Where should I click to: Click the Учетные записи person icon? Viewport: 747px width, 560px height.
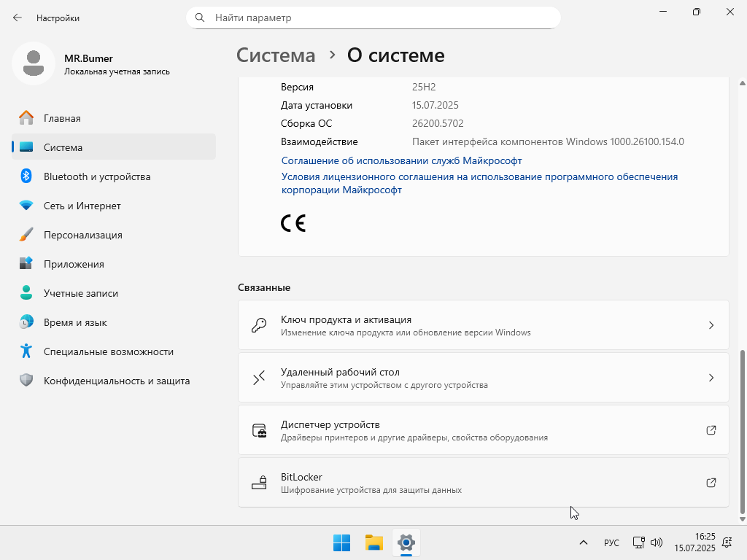(26, 292)
